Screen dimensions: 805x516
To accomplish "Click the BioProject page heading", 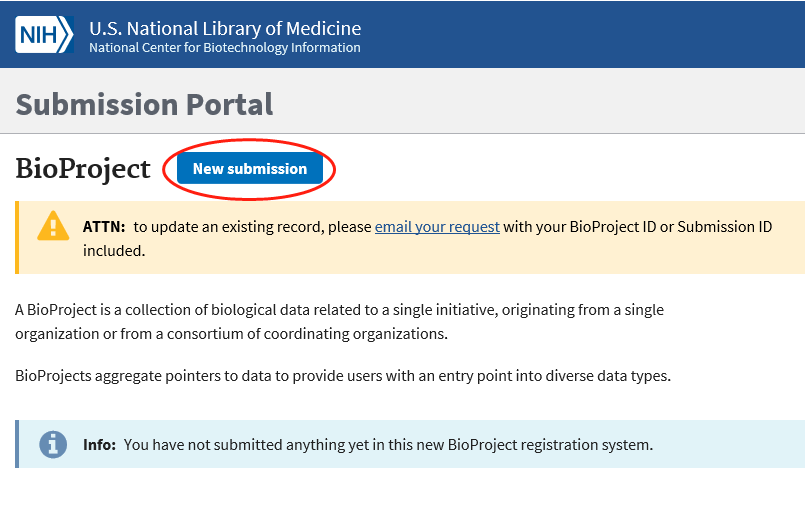I will (x=83, y=169).
